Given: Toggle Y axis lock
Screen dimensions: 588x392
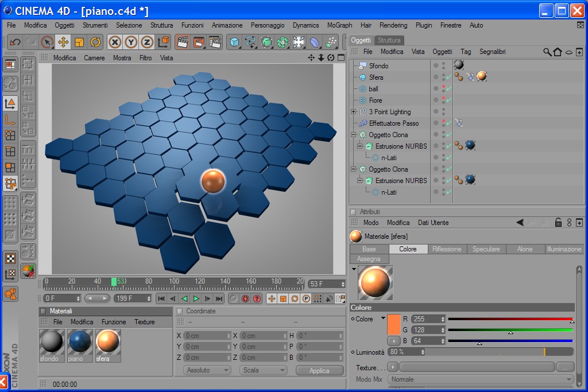Looking at the screenshot, I should [x=131, y=42].
